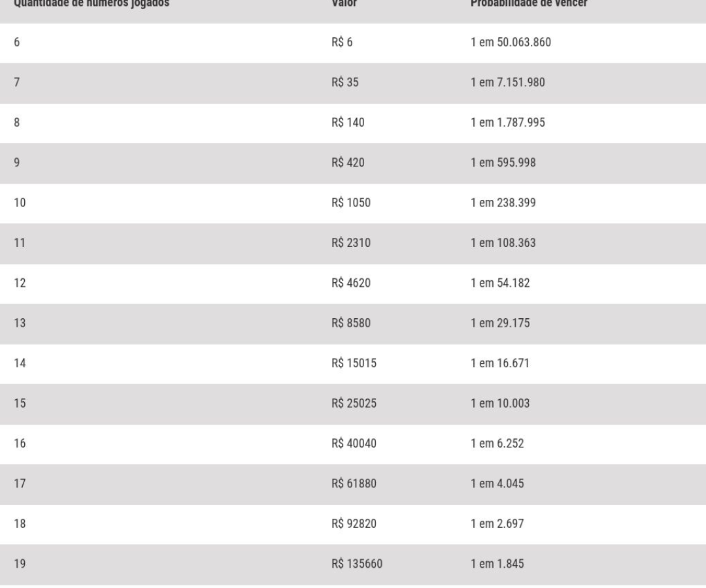This screenshot has height=588, width=706.
Task: Click probability '1 em 54.182'
Action: (x=500, y=283)
